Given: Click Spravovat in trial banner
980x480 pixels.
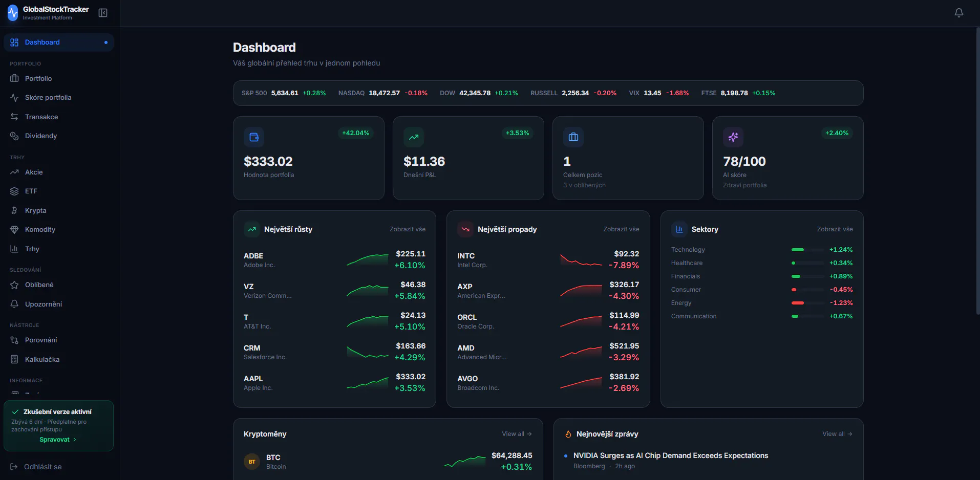Looking at the screenshot, I should (x=58, y=440).
